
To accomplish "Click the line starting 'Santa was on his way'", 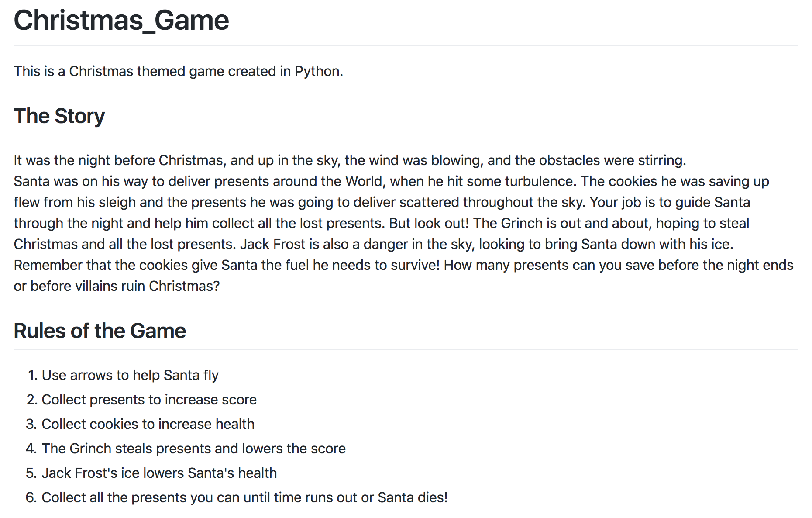I will [392, 181].
